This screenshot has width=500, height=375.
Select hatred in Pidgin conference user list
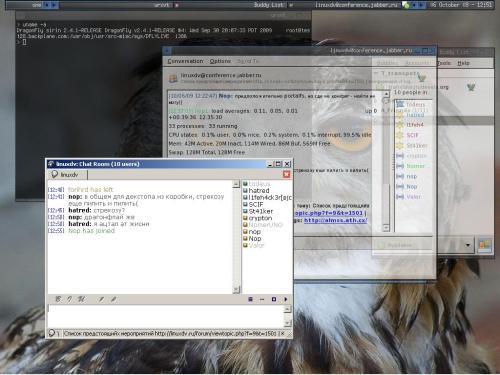pyautogui.click(x=415, y=115)
